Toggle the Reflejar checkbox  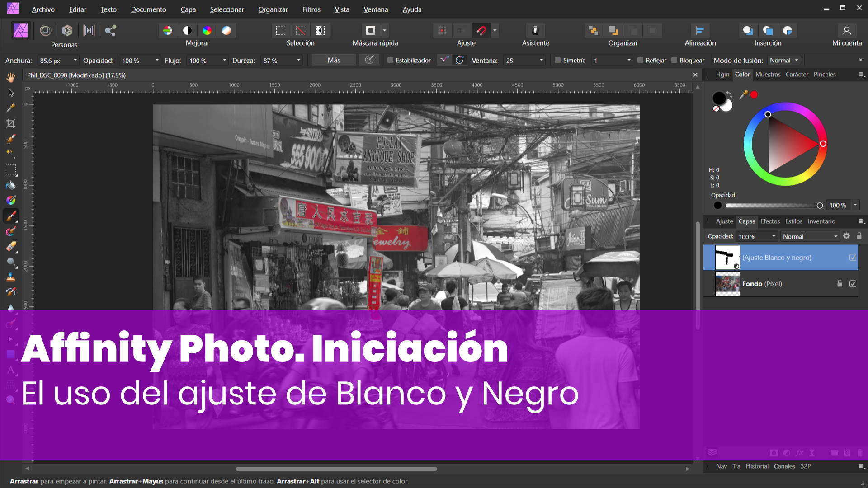pyautogui.click(x=640, y=60)
